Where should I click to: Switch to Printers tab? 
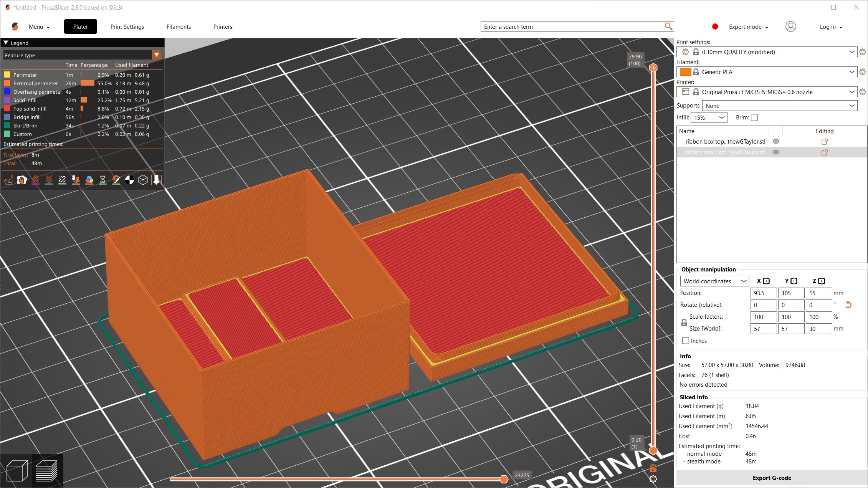pos(223,26)
